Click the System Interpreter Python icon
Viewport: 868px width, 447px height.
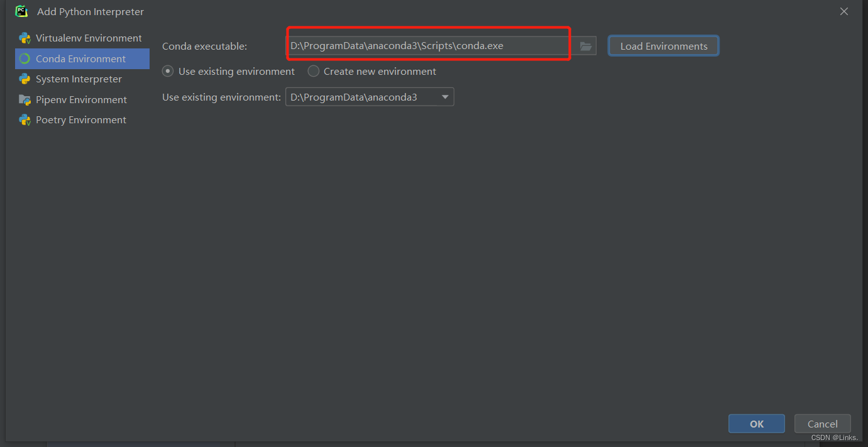point(25,79)
